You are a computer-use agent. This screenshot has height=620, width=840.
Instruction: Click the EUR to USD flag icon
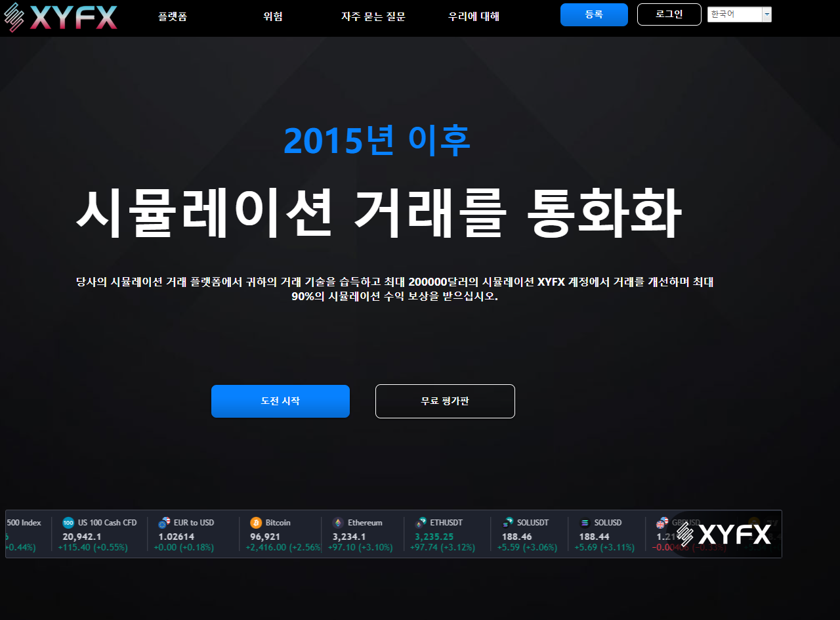tap(164, 523)
